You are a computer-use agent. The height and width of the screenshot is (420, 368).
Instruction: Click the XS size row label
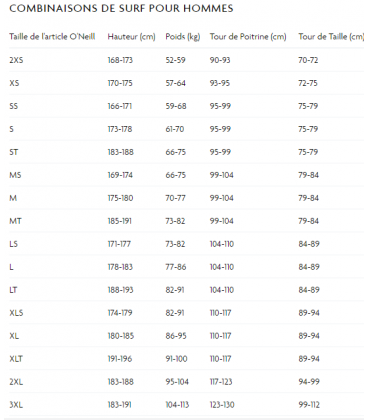[14, 83]
